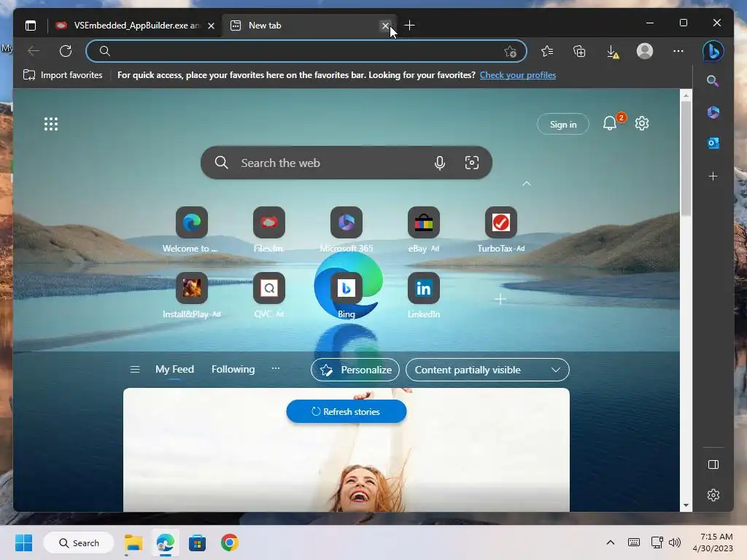Click the taskbar Search box
This screenshot has width=747, height=560.
click(x=79, y=542)
